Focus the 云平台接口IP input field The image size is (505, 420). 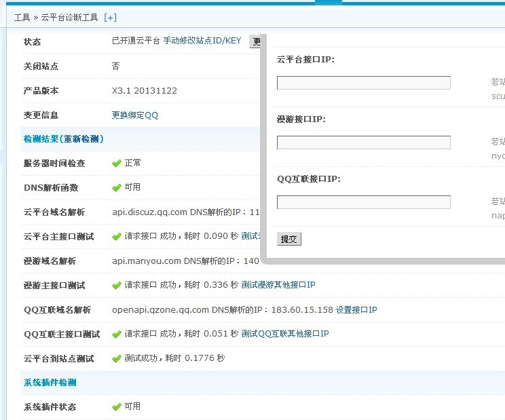(363, 83)
